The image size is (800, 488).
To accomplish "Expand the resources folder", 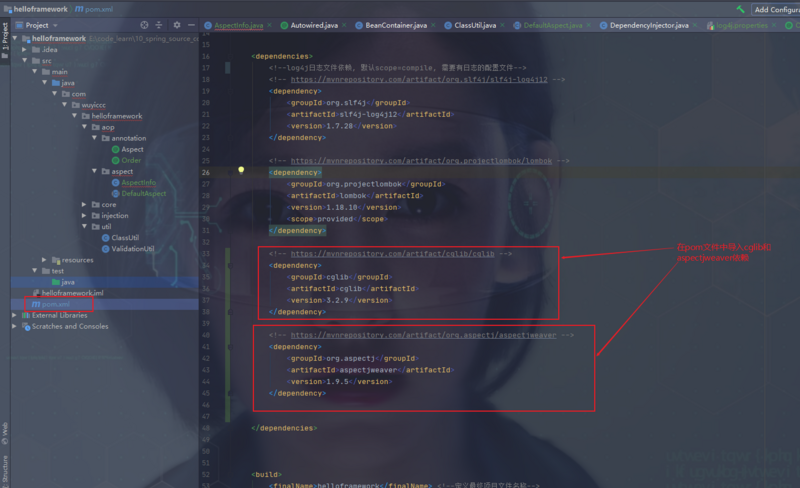I will [x=44, y=260].
